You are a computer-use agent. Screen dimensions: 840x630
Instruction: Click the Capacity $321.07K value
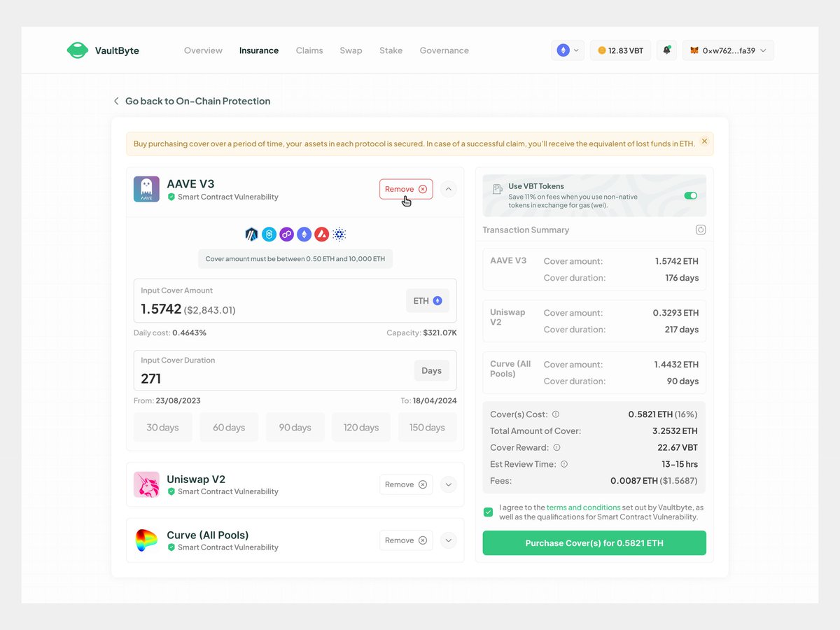440,332
